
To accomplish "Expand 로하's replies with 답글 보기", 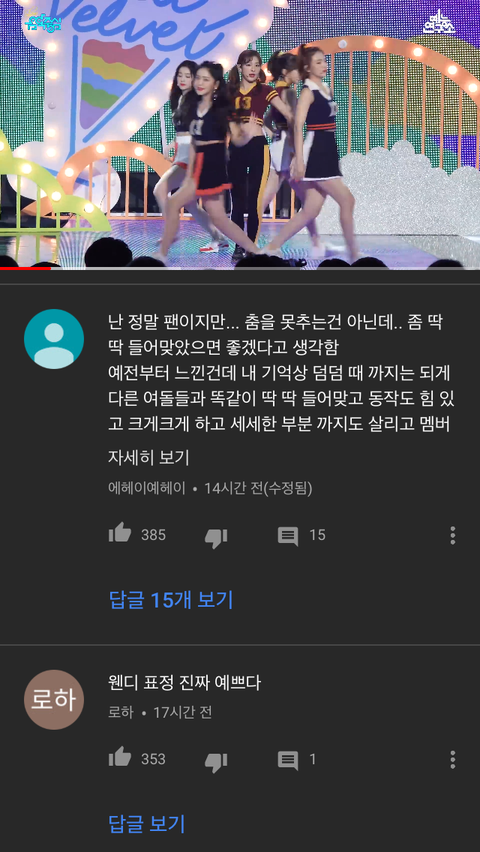I will coord(147,824).
